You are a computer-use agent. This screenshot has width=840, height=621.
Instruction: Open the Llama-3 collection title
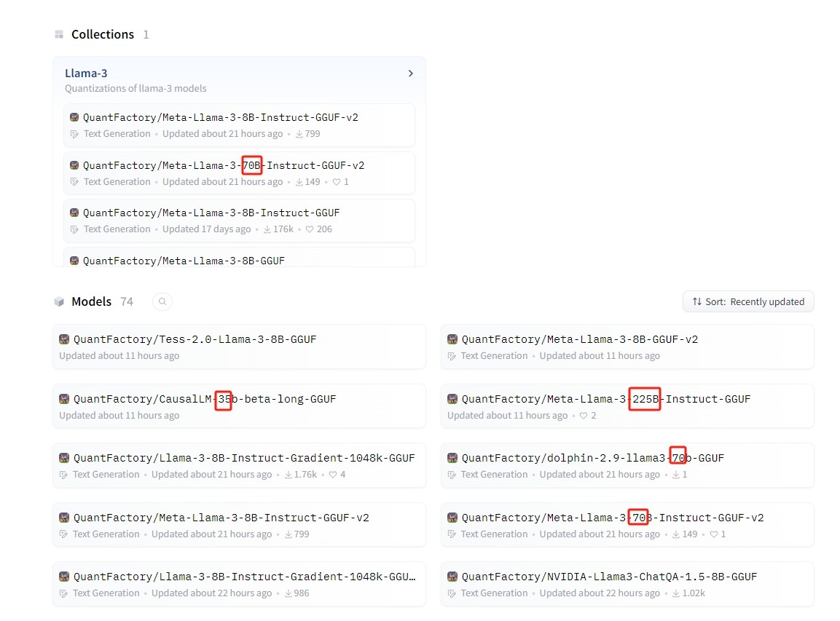(x=86, y=74)
